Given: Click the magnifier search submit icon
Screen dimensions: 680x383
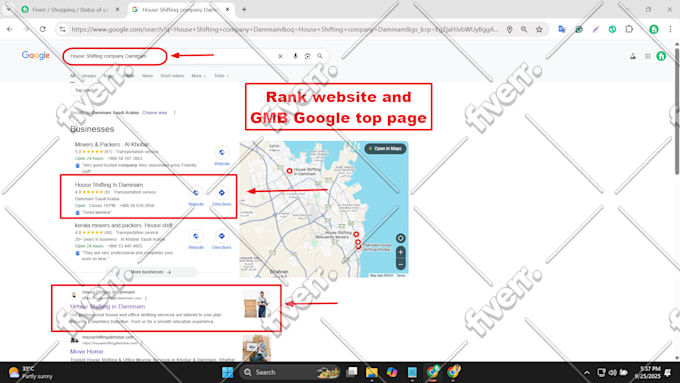Looking at the screenshot, I should [x=320, y=56].
